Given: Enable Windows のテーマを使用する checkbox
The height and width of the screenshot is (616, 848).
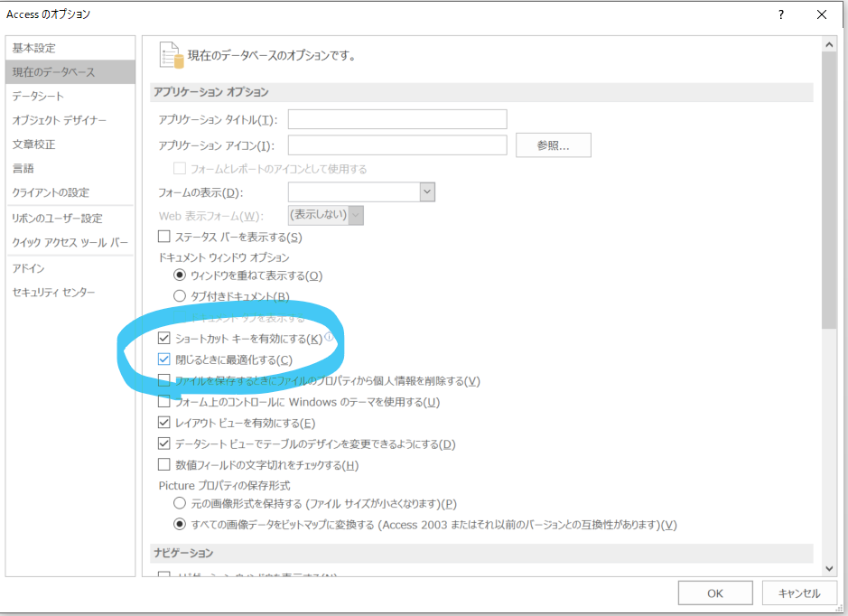Looking at the screenshot, I should [x=163, y=402].
